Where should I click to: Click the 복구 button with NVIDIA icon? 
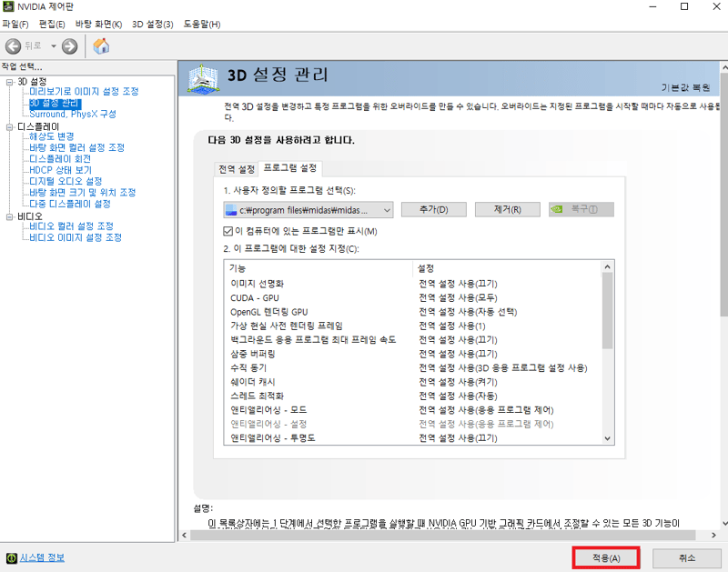click(581, 210)
